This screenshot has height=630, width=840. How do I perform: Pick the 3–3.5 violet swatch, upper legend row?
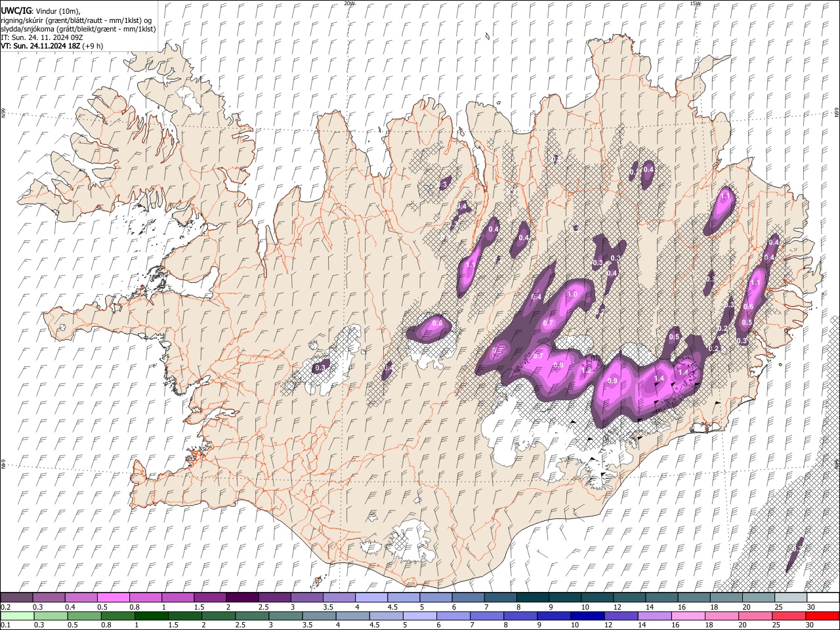[x=306, y=597]
